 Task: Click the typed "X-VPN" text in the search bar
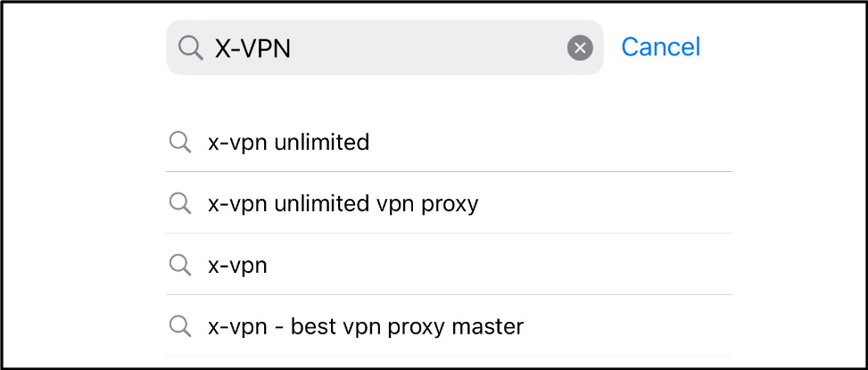(x=252, y=49)
